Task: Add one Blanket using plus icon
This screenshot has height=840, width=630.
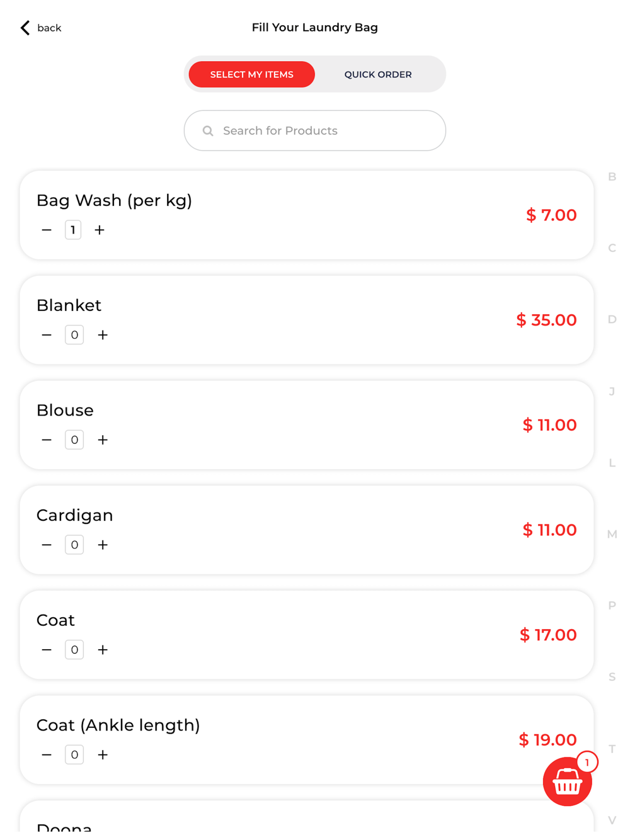Action: [x=103, y=335]
